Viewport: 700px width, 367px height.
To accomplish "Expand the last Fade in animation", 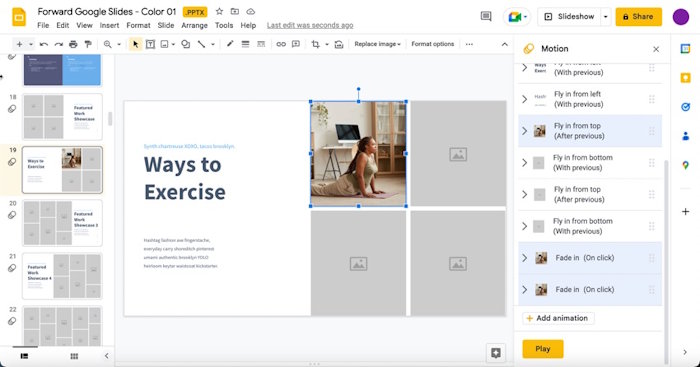I will pos(525,289).
